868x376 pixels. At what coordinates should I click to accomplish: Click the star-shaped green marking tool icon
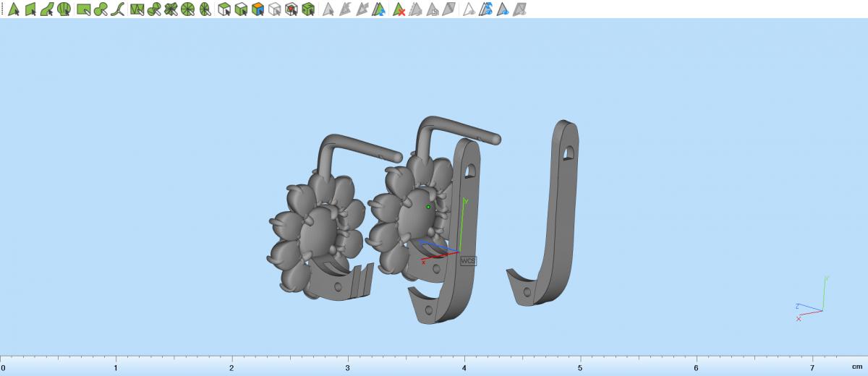click(171, 9)
